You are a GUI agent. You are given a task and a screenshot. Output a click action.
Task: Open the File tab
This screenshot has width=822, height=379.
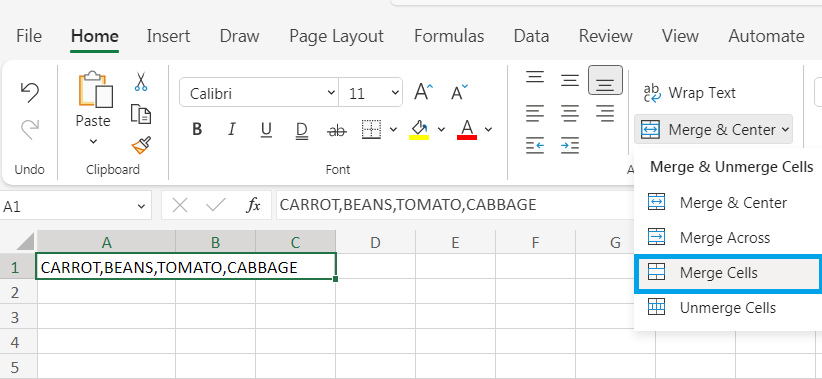click(x=29, y=36)
